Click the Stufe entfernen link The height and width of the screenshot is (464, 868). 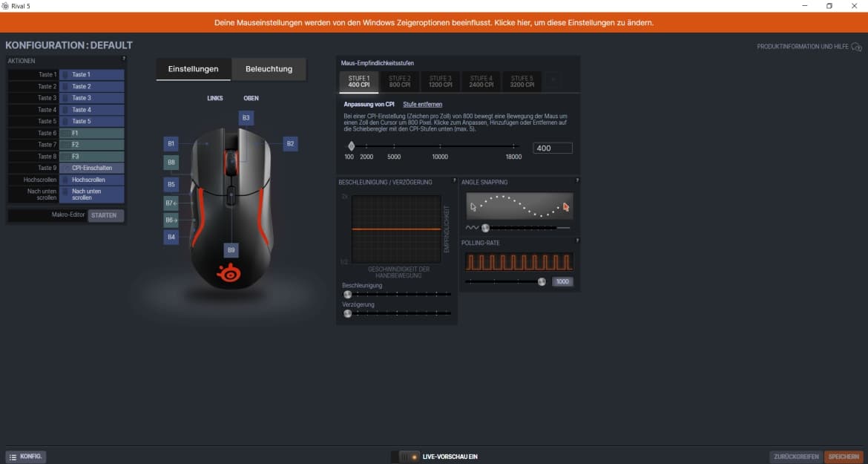[421, 105]
